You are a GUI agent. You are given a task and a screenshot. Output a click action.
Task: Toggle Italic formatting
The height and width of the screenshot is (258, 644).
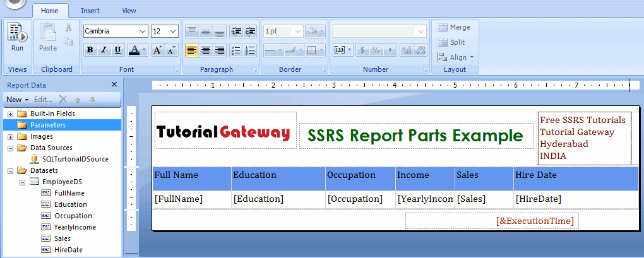[x=104, y=50]
